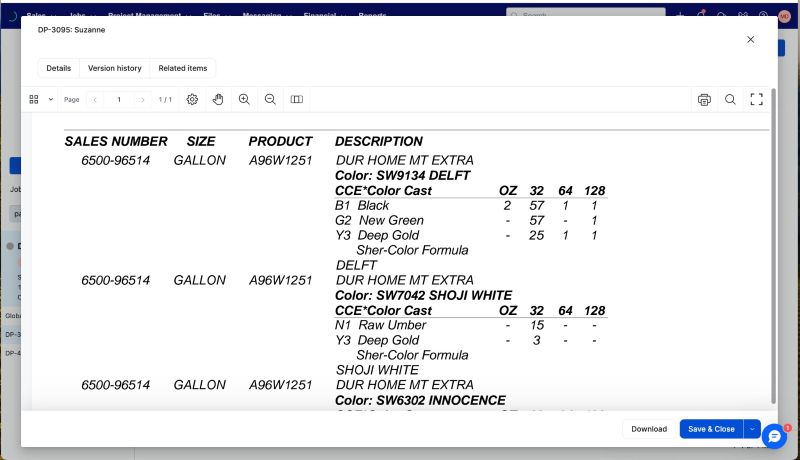800x460 pixels.
Task: Zoom out of the document
Action: (x=270, y=99)
